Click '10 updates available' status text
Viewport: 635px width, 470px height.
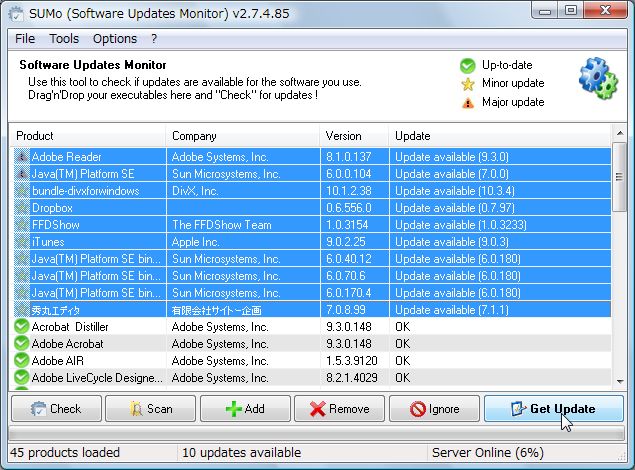point(241,452)
